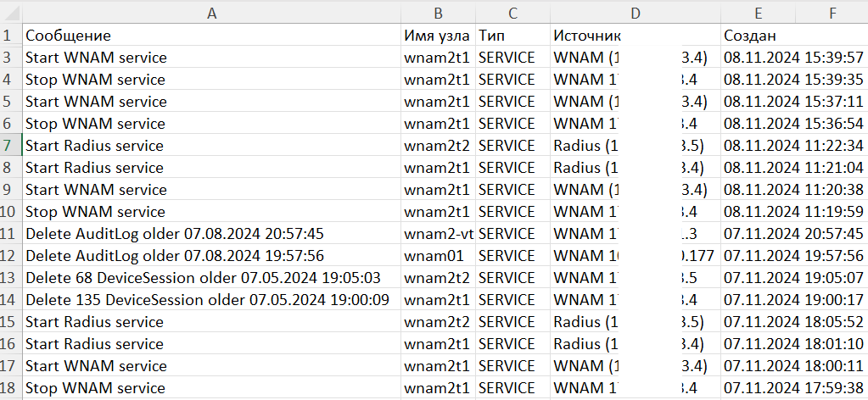This screenshot has width=868, height=400.
Task: Click the date cell with time 11:22:34
Action: tap(792, 146)
